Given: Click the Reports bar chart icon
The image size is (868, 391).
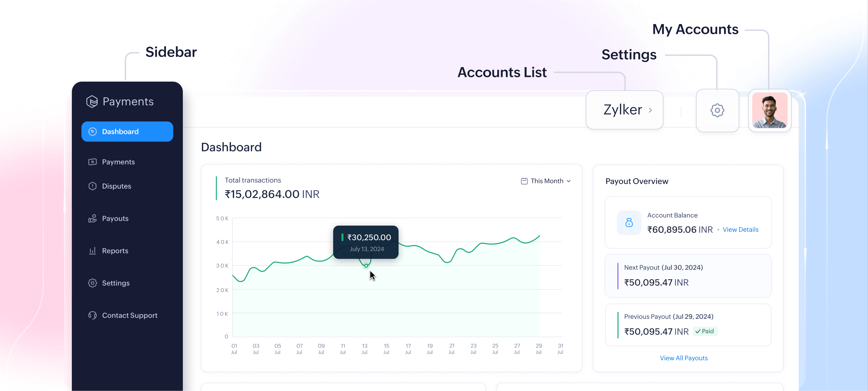Looking at the screenshot, I should pyautogui.click(x=92, y=251).
